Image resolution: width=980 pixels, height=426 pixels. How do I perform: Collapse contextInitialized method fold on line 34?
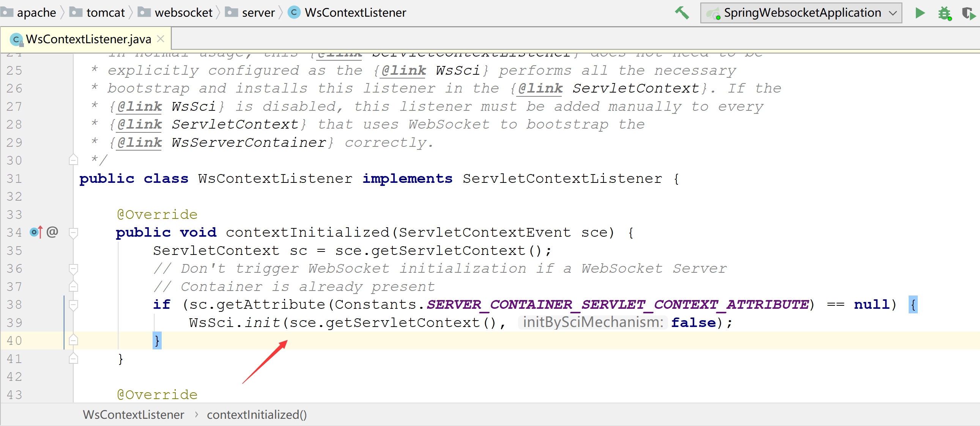[73, 232]
